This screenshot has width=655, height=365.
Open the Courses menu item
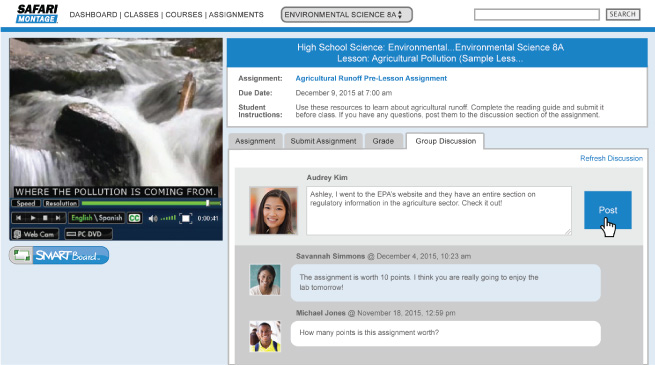pos(184,15)
